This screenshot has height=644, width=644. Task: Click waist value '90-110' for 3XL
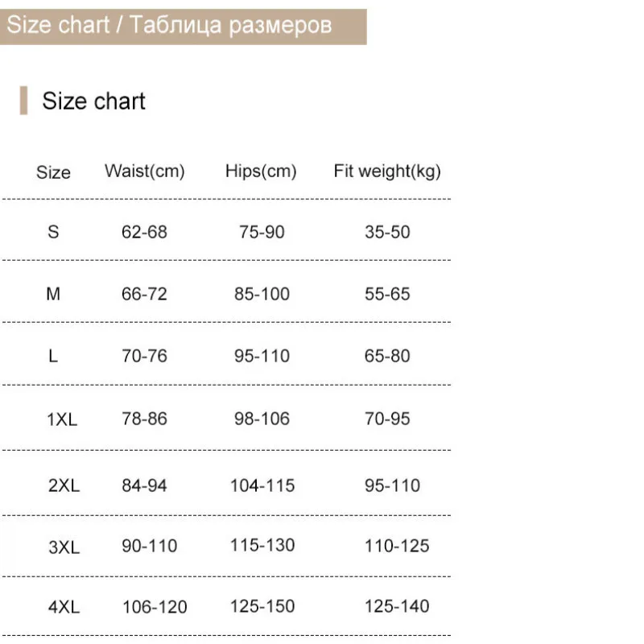[149, 546]
